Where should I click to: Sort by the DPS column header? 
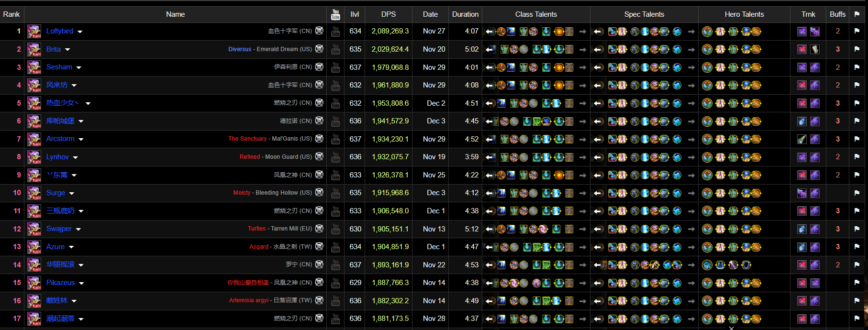tap(388, 14)
